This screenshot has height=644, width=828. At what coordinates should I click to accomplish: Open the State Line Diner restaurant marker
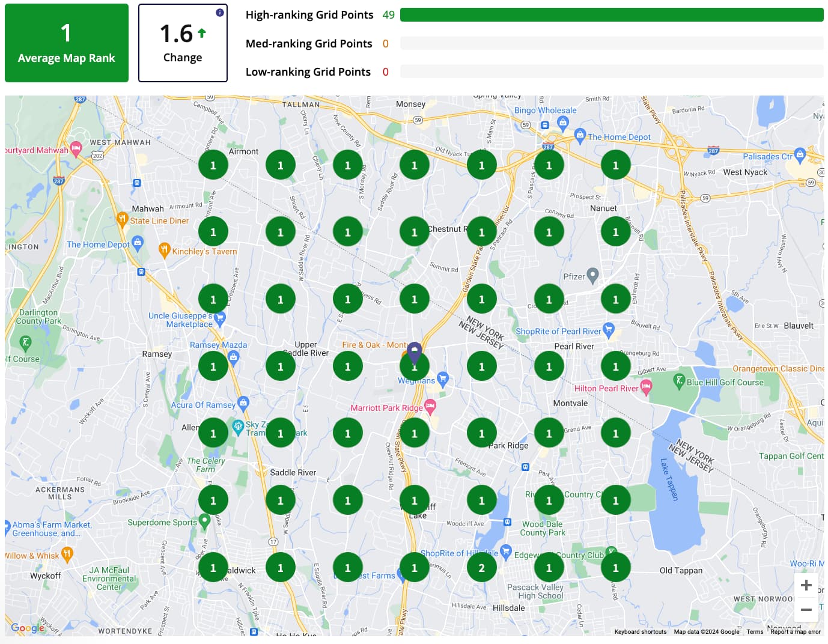(122, 219)
